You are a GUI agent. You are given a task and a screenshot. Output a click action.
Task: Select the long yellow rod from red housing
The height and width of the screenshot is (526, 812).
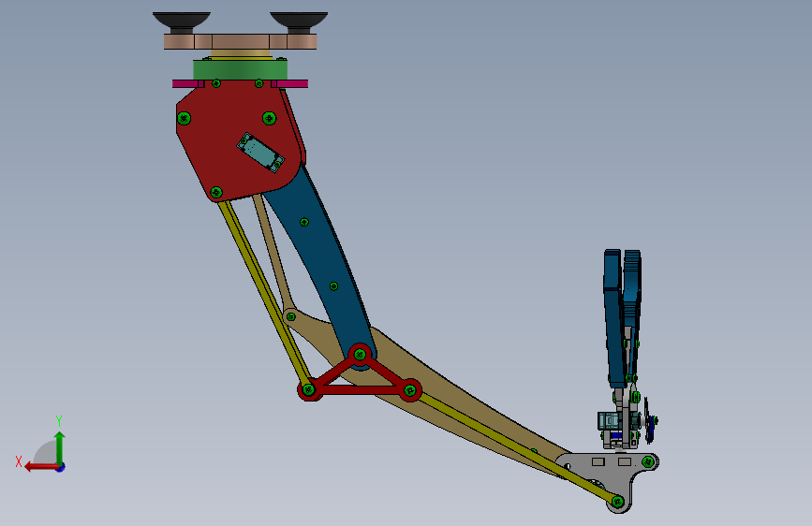pyautogui.click(x=264, y=295)
